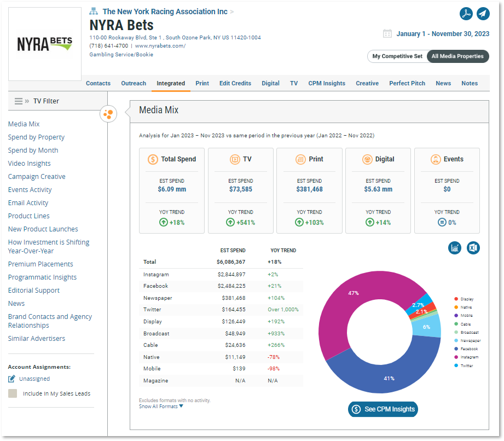Toggle Cable series in chart legend
This screenshot has width=504, height=441.
462,324
